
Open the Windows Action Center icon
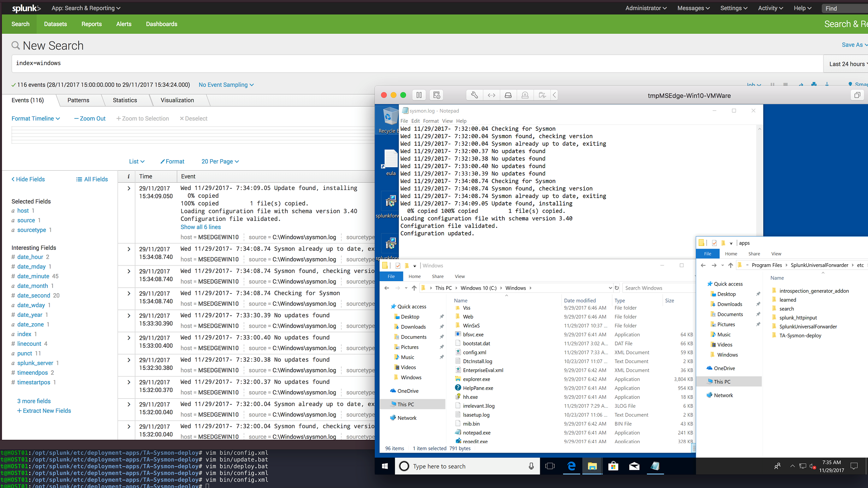854,466
